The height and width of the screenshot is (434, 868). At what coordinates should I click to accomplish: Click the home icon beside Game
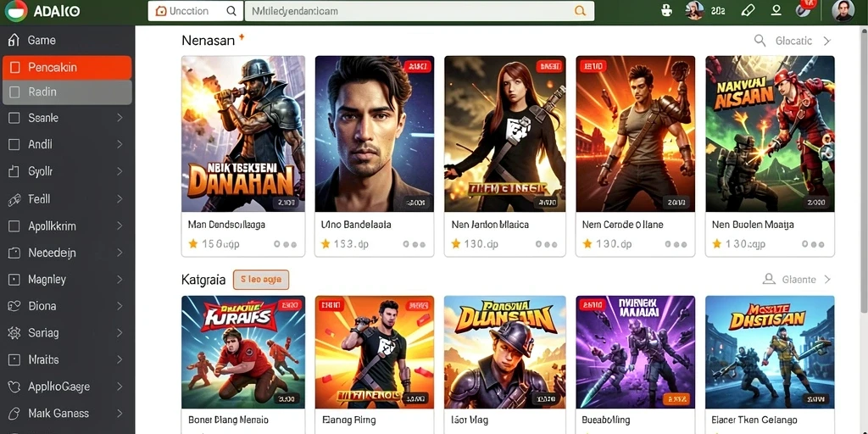(14, 40)
